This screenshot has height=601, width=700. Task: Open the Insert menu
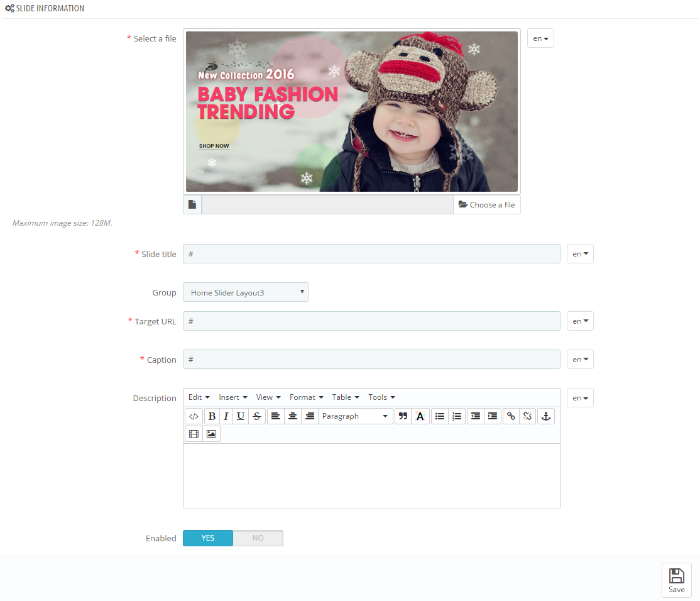coord(233,397)
